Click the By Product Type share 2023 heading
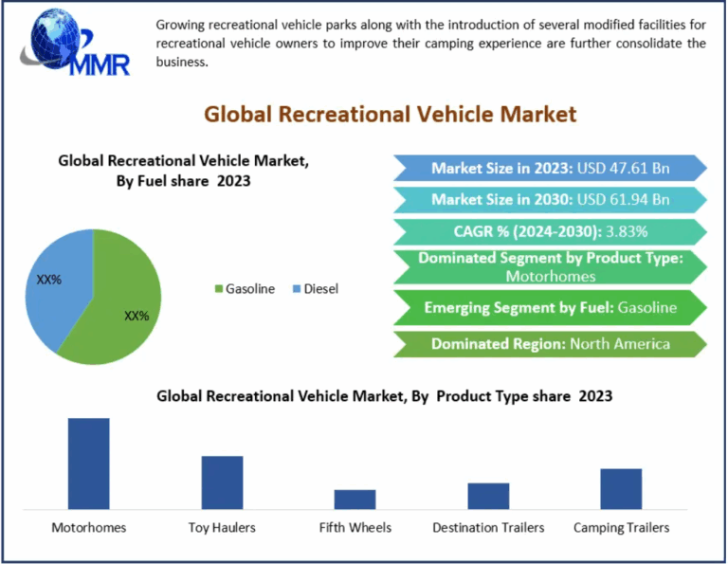Image resolution: width=728 pixels, height=564 pixels. (x=384, y=395)
